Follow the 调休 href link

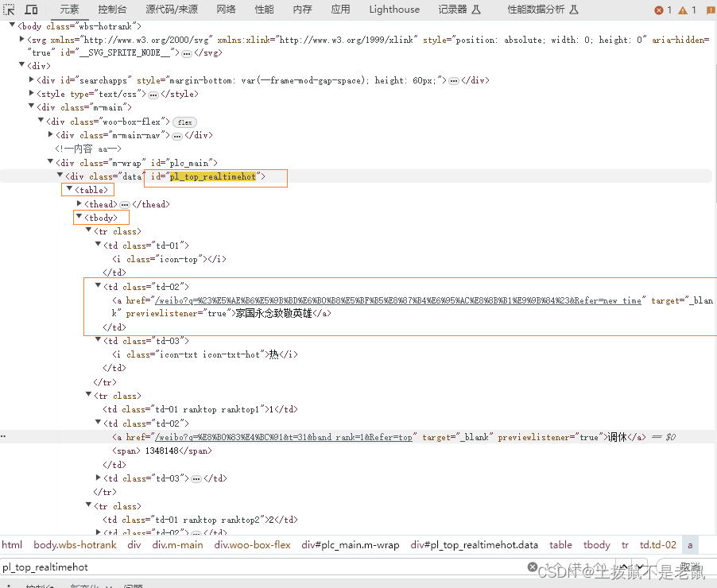click(x=284, y=438)
